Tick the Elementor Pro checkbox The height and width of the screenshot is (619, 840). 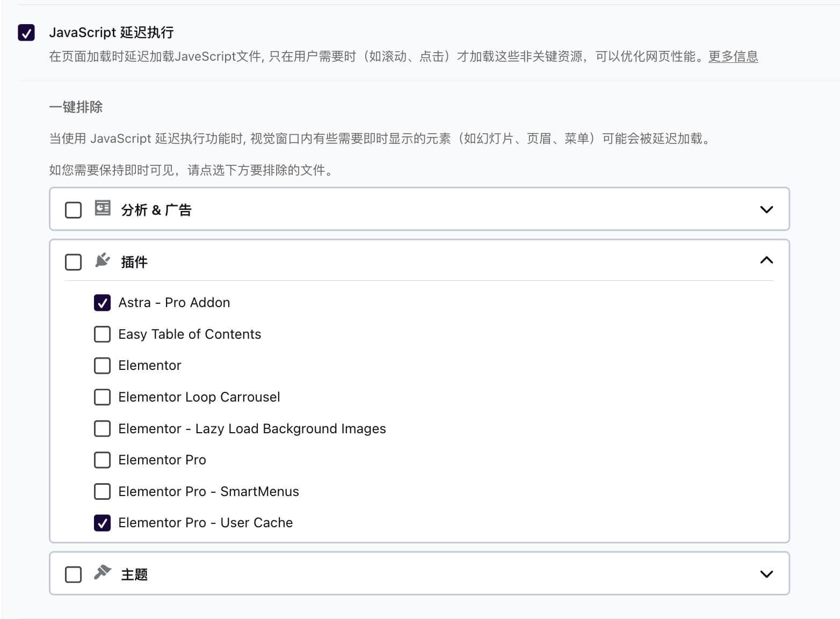coord(102,460)
